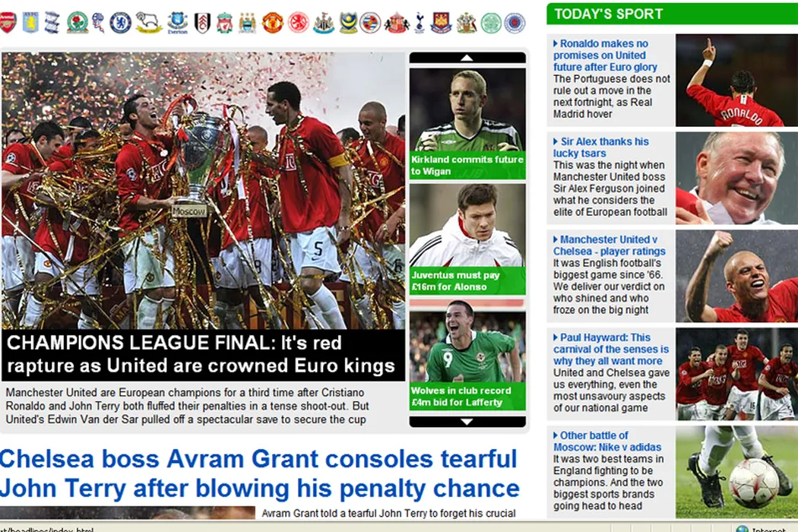Select the Manchester United crest
Screen dimensions: 798x532
point(273,23)
